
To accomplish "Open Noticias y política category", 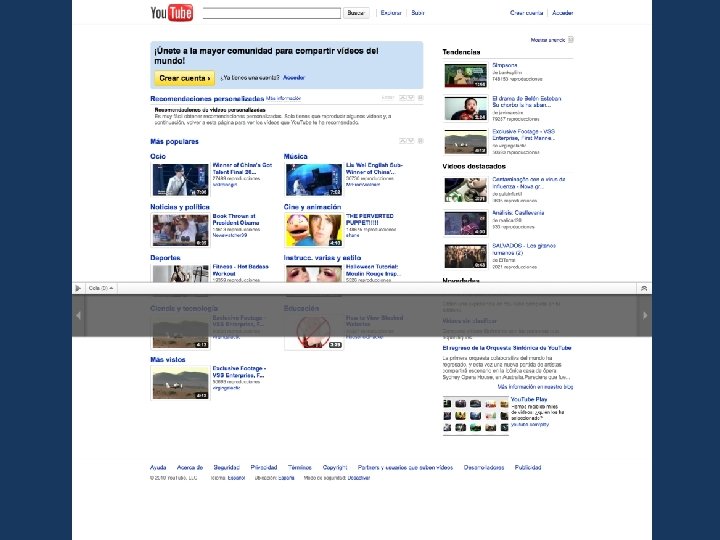I will tap(180, 207).
